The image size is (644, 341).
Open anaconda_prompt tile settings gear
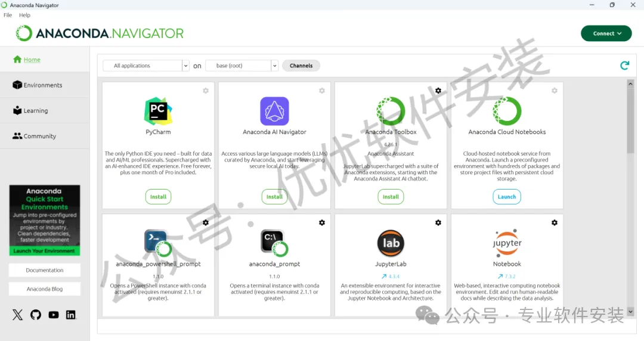click(322, 223)
